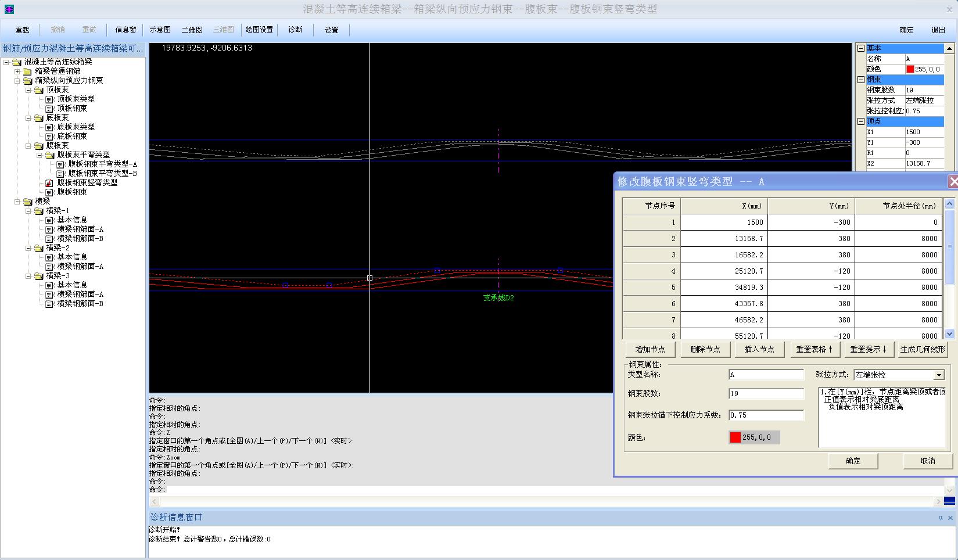
Task: Click the table row header for node 5
Action: tap(651, 287)
